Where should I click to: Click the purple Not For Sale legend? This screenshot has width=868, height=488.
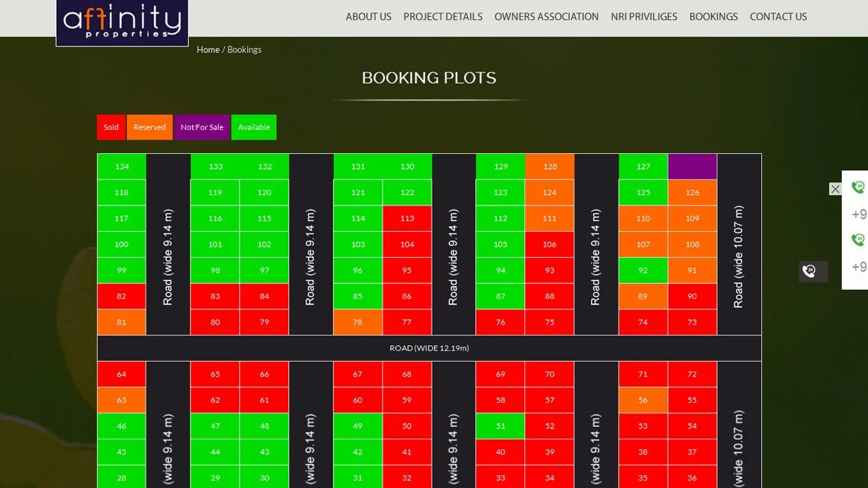202,127
